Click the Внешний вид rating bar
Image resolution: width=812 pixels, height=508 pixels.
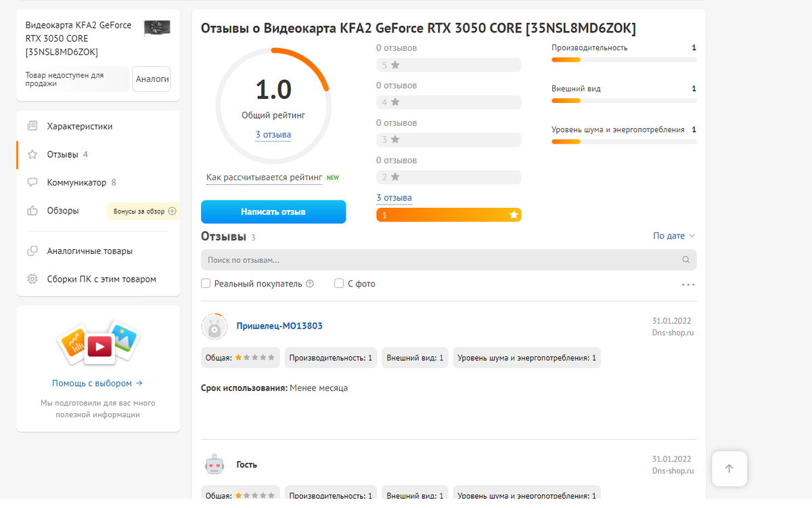(x=624, y=101)
